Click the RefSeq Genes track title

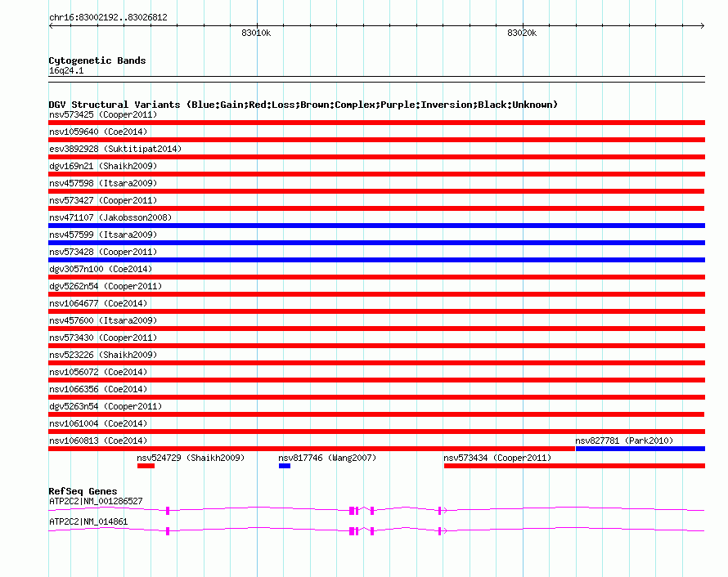83,491
